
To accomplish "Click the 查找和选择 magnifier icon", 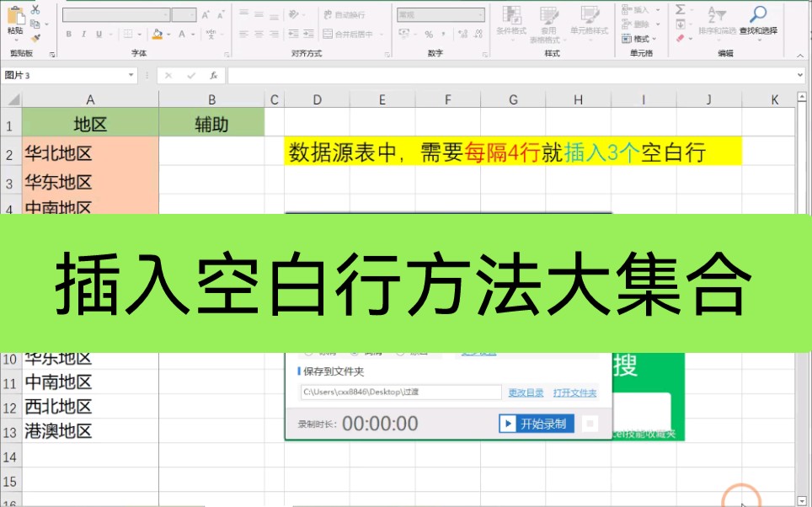I will click(x=756, y=13).
